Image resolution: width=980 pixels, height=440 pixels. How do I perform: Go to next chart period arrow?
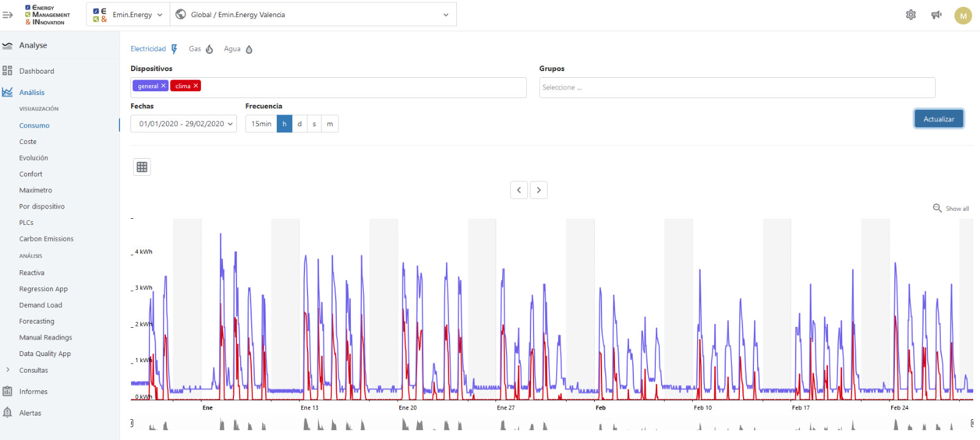pos(539,190)
